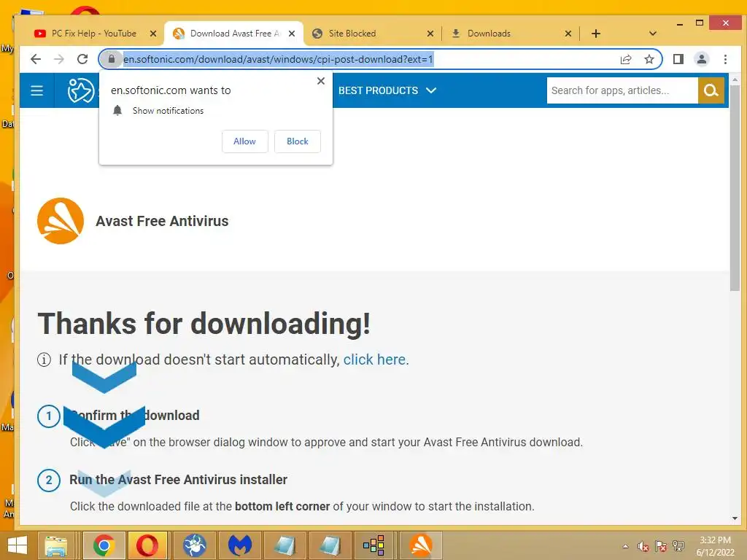The image size is (747, 560).
Task: Open the colored blocks taskbar app
Action: [x=374, y=545]
